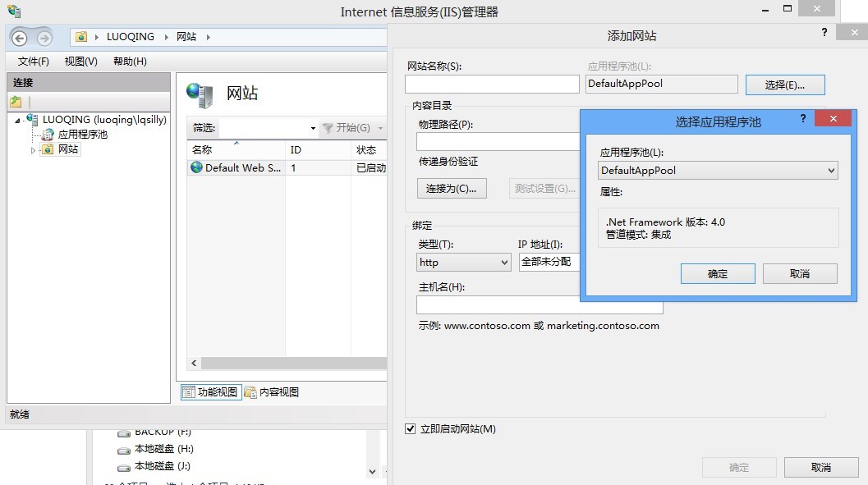
Task: Select the LUOQING server node
Action: click(104, 120)
